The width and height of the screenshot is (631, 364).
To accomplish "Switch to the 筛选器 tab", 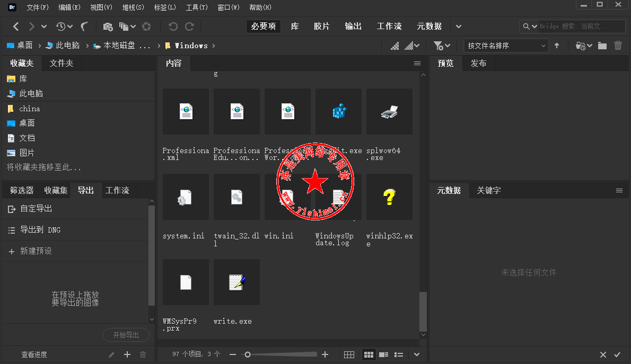I will pyautogui.click(x=22, y=190).
